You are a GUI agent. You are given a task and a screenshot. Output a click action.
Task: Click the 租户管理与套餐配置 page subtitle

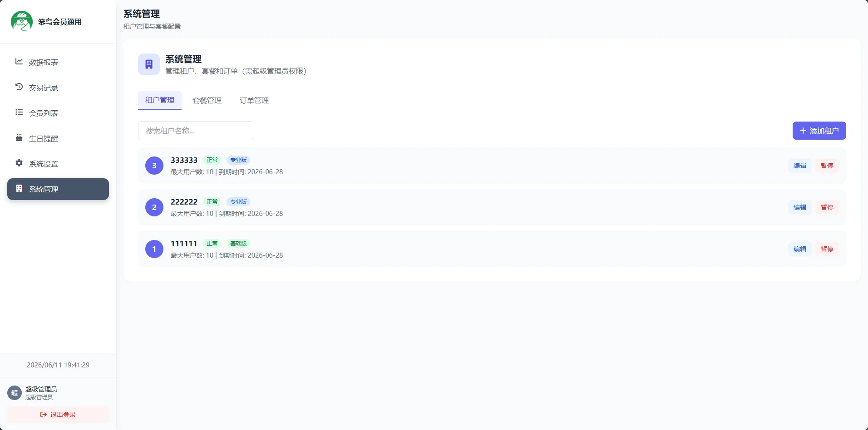152,26
